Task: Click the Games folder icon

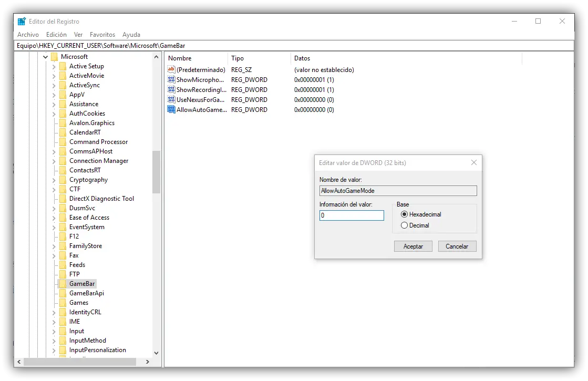Action: (63, 303)
